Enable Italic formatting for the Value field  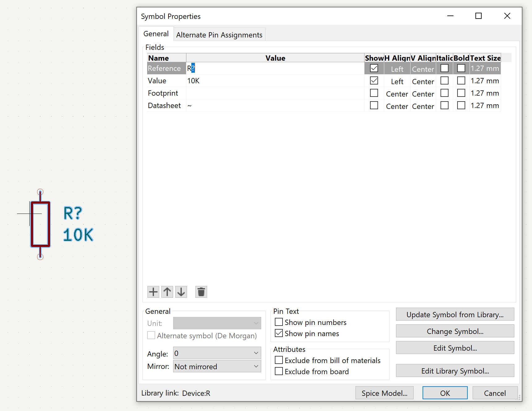[x=444, y=80]
